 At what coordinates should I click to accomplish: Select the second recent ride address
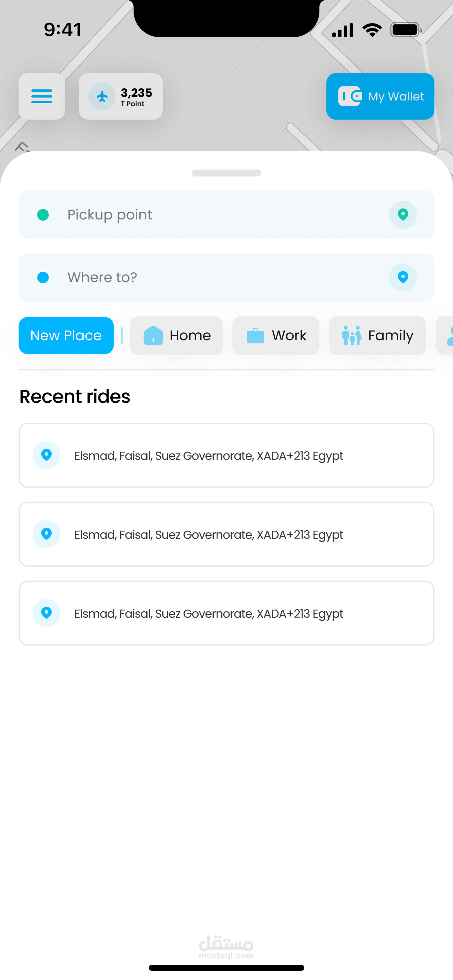(227, 534)
